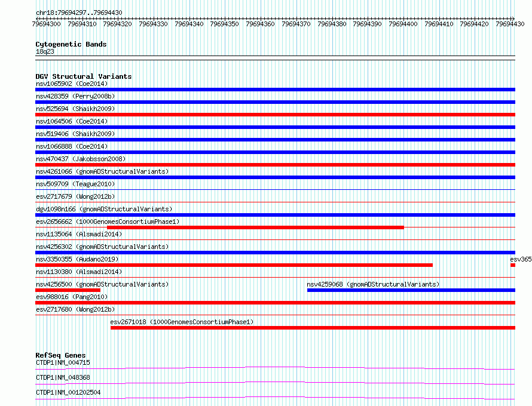
Task: Open nsv4256500 (gnomADStructuralVariants) entry
Action: 102,284
